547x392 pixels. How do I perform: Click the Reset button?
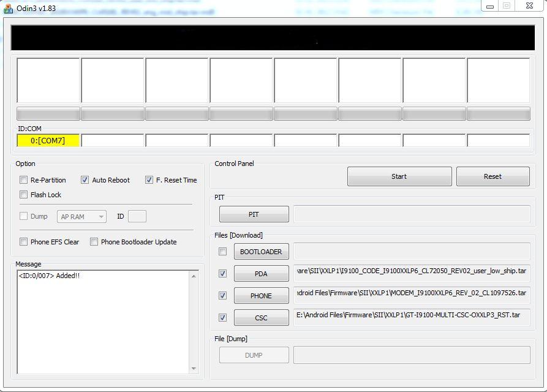point(493,176)
